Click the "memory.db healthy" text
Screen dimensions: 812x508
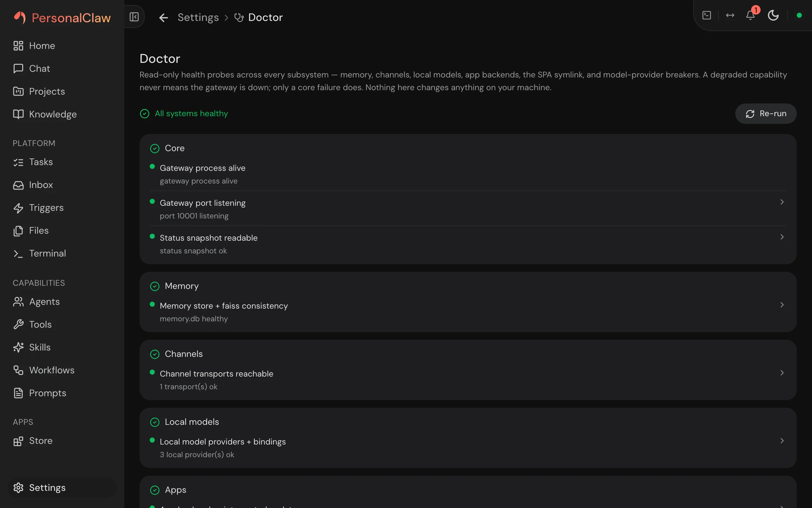(x=193, y=319)
